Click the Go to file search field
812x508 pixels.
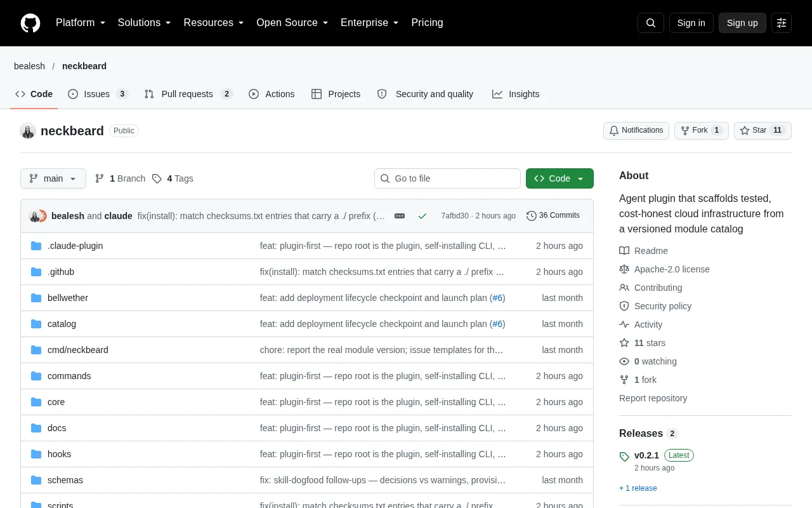[x=447, y=178]
